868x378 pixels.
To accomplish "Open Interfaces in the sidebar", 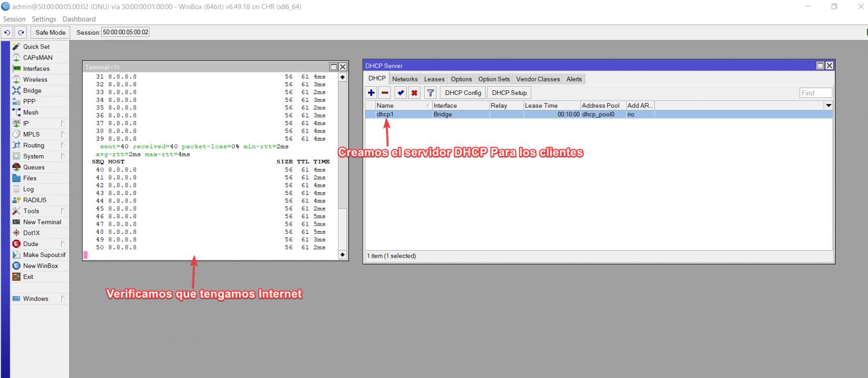I will click(x=36, y=69).
